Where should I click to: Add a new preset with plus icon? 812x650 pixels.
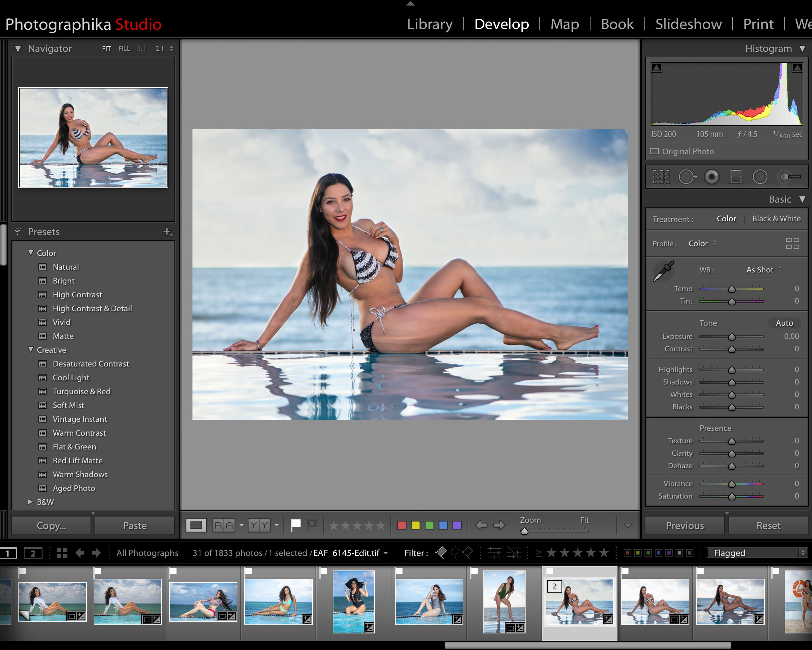click(167, 232)
